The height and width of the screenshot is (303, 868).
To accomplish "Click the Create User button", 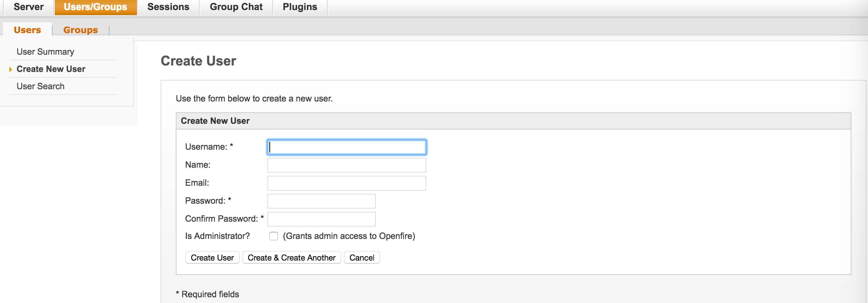I will point(212,258).
